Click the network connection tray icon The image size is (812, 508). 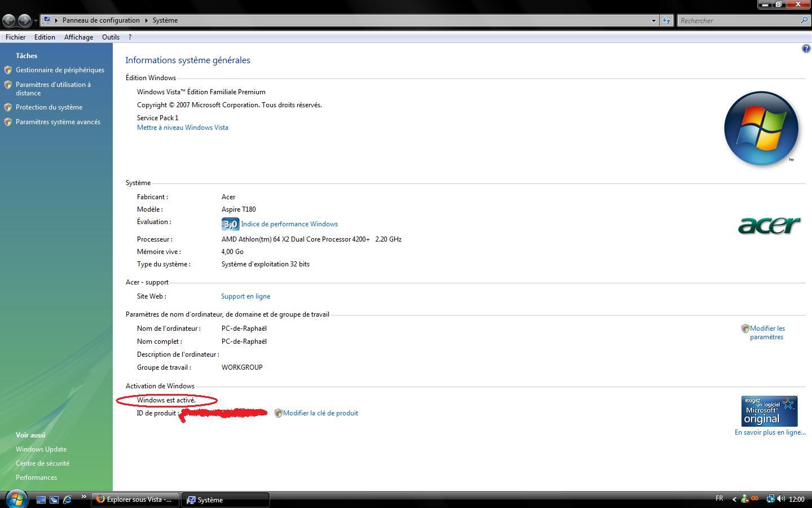pyautogui.click(x=770, y=499)
